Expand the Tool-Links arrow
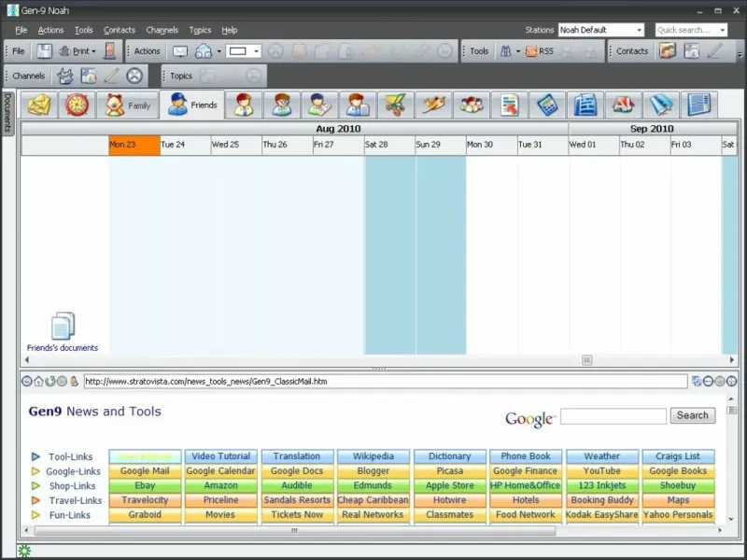Viewport: 747px width, 560px height. coord(35,456)
